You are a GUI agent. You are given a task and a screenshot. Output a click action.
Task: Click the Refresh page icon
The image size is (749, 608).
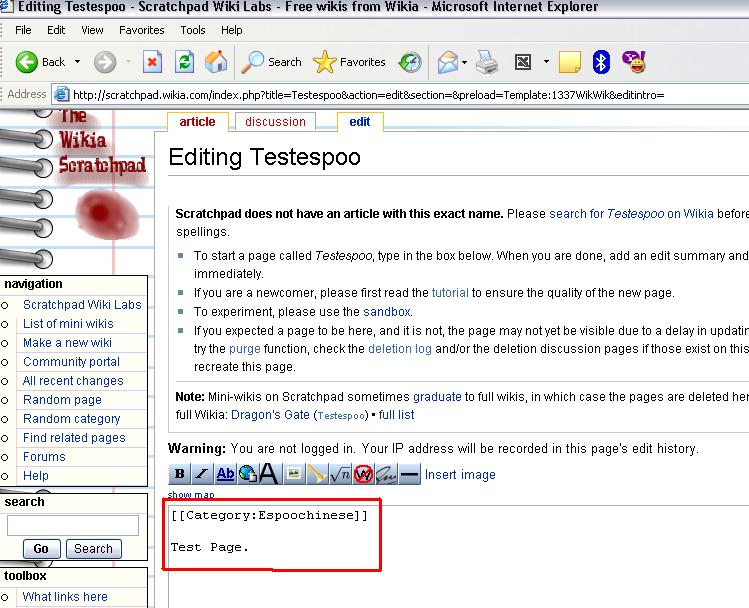coord(184,62)
